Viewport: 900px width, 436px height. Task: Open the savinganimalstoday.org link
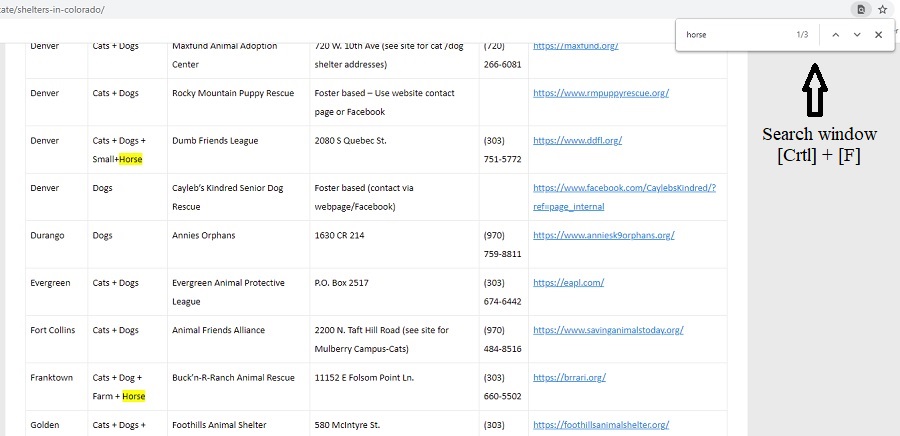(608, 330)
